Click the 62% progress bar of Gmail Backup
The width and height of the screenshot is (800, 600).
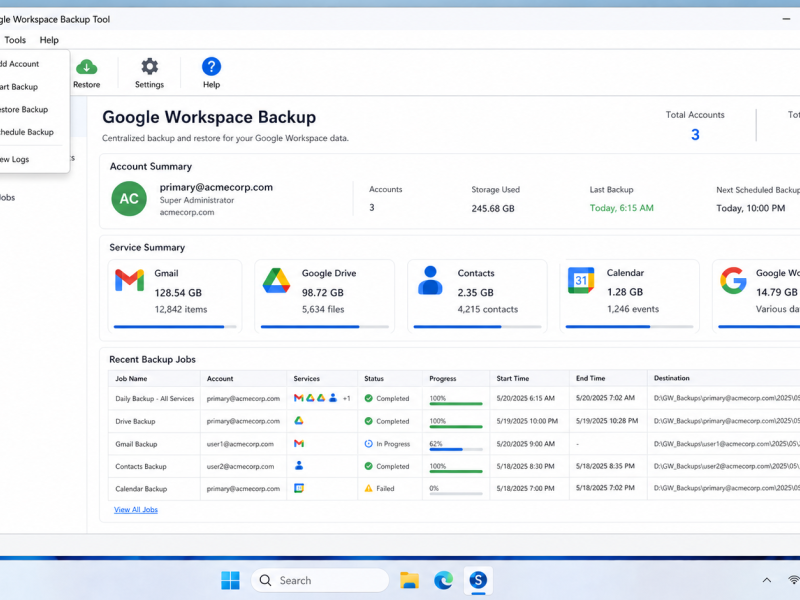point(456,449)
